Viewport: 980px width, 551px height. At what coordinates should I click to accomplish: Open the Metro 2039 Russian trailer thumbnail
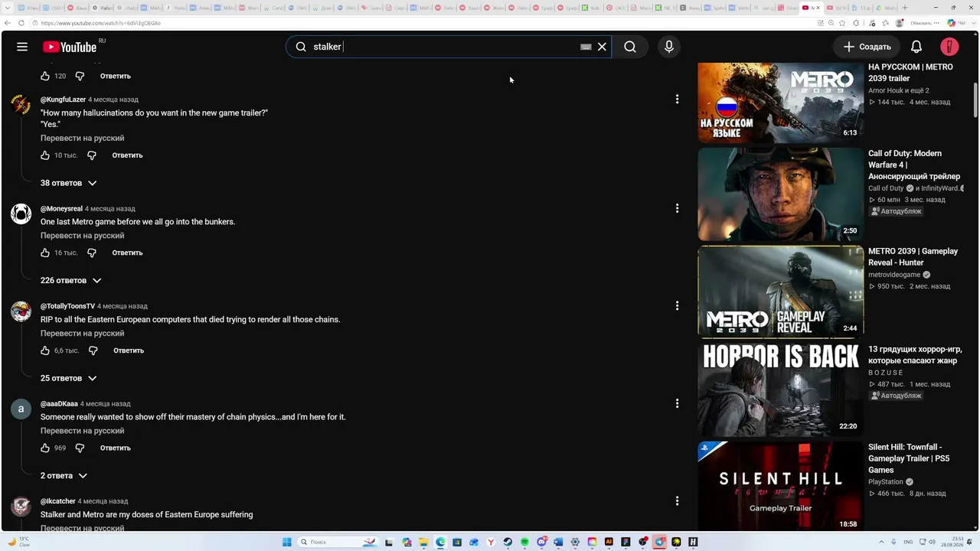[780, 102]
